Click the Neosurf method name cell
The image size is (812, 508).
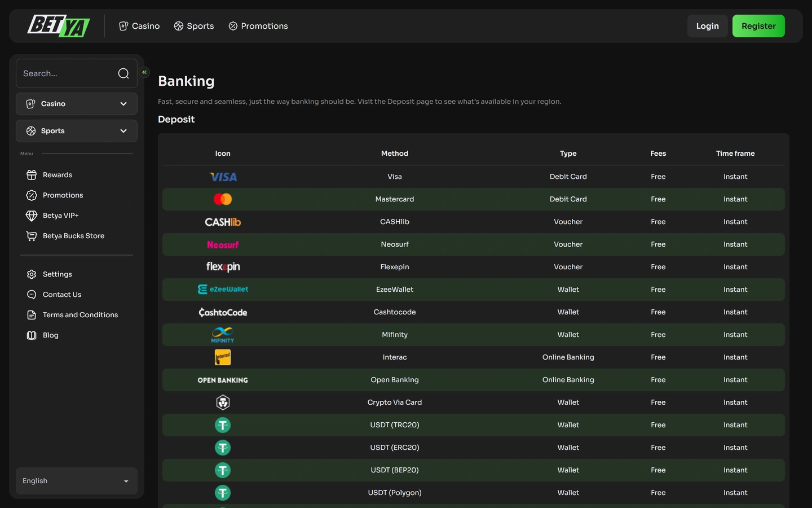click(x=395, y=244)
